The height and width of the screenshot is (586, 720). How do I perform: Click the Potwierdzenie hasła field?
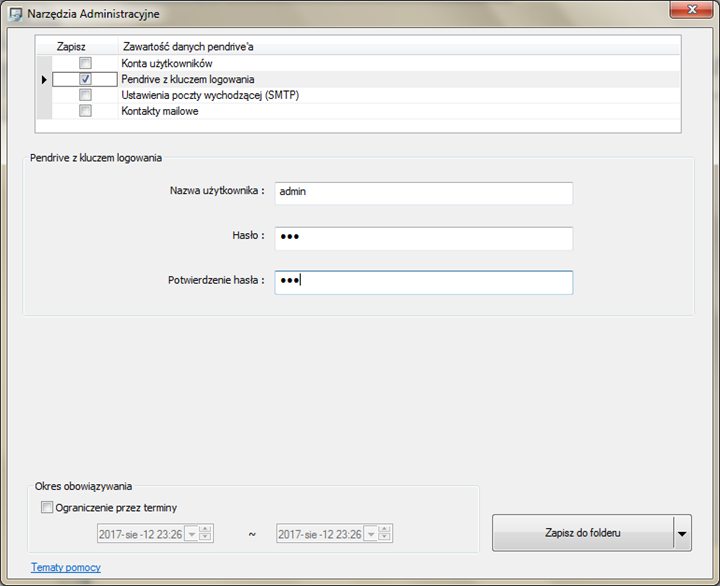[423, 282]
